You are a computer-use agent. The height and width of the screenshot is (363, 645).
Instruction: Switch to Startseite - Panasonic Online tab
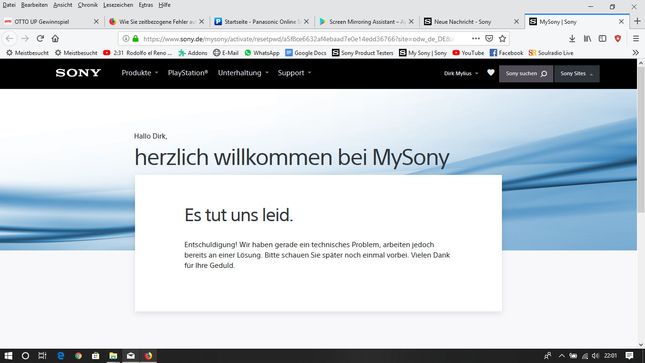pyautogui.click(x=261, y=21)
